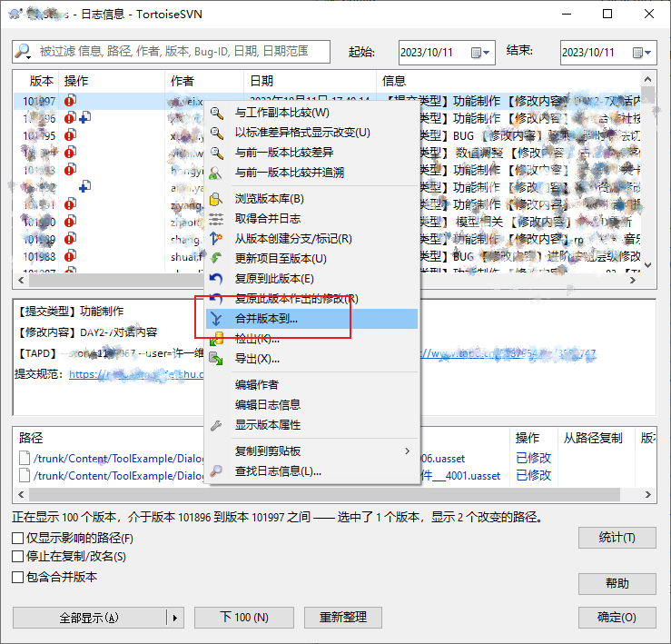This screenshot has width=671, height=644.
Task: Expand the 全部显示 split button arrow
Action: (x=175, y=618)
